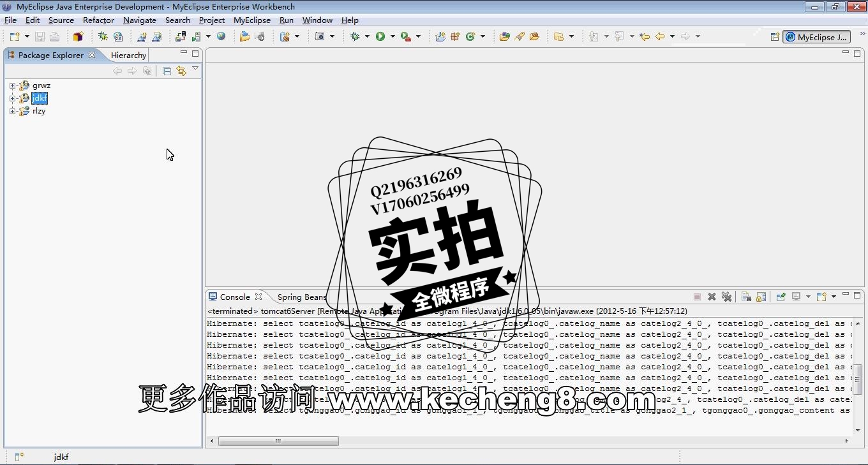Open the Open Console dropdown arrow

pos(834,297)
